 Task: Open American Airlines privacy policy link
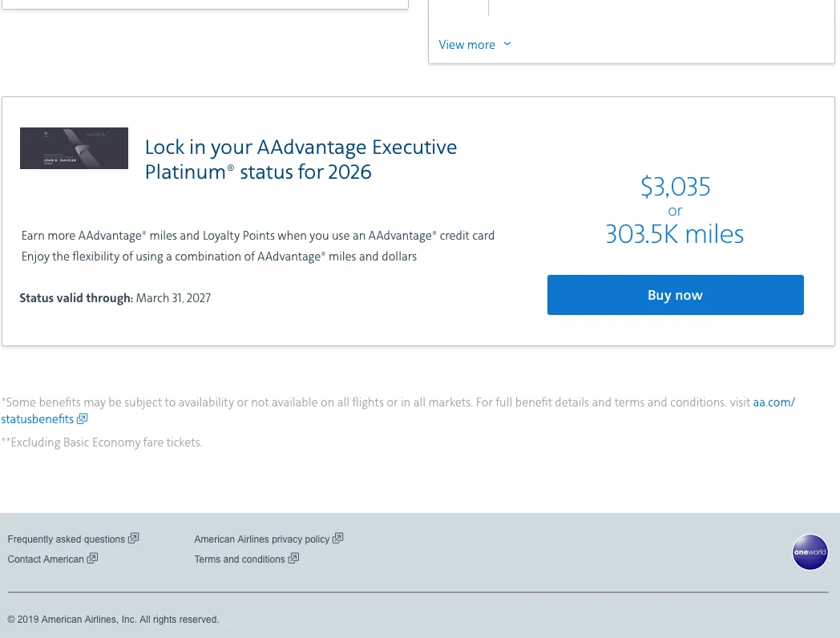(x=261, y=539)
